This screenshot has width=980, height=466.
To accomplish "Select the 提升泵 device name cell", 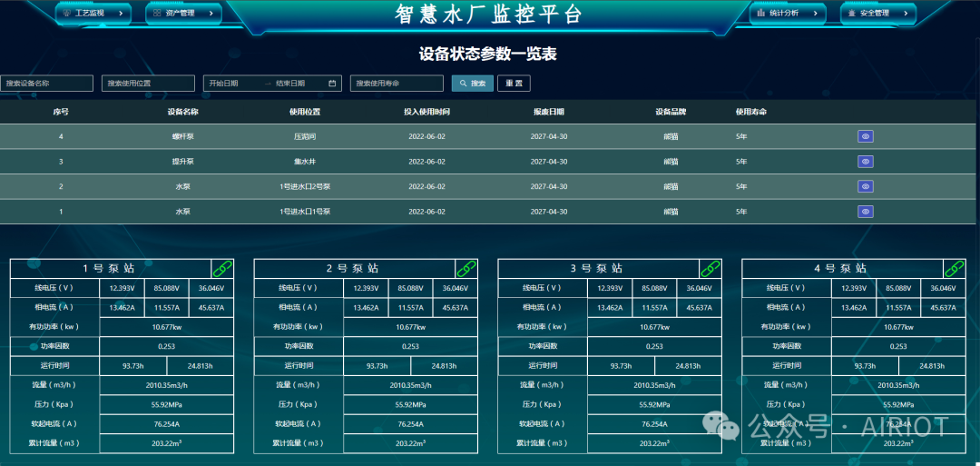I will 182,162.
